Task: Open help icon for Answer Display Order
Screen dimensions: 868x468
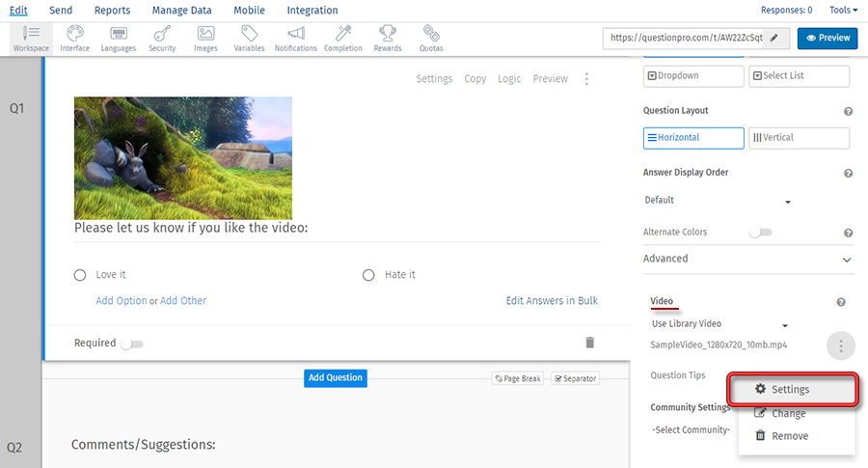Action: [848, 174]
